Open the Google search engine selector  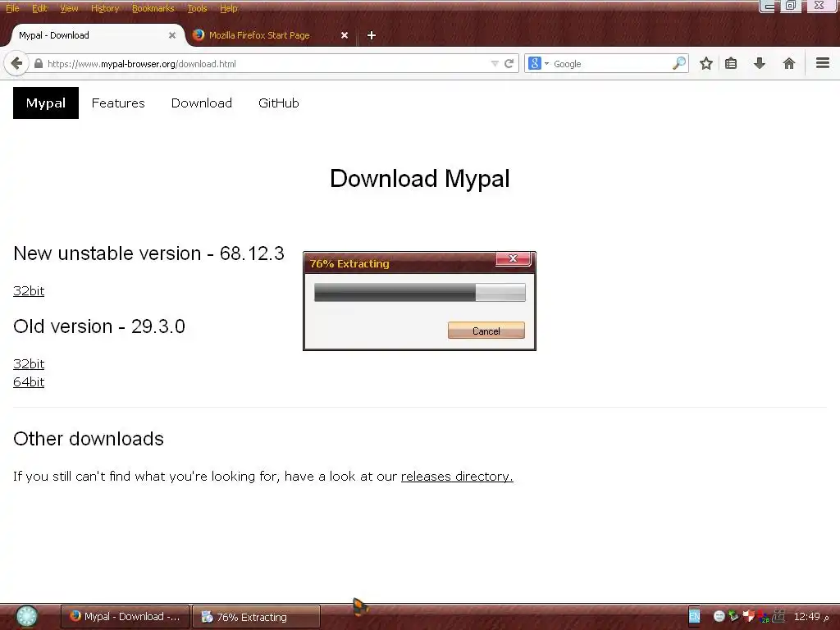click(538, 64)
